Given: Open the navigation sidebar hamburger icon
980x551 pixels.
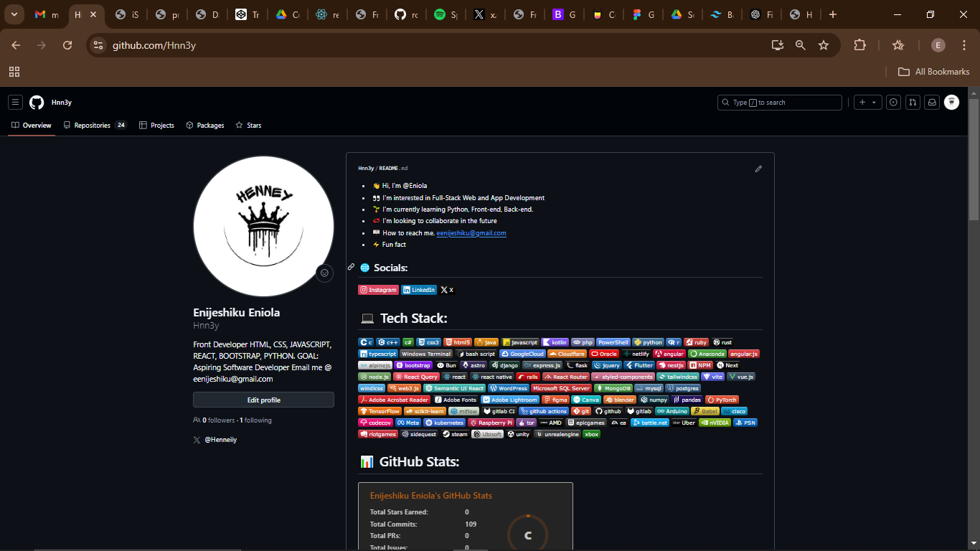Looking at the screenshot, I should 15,102.
